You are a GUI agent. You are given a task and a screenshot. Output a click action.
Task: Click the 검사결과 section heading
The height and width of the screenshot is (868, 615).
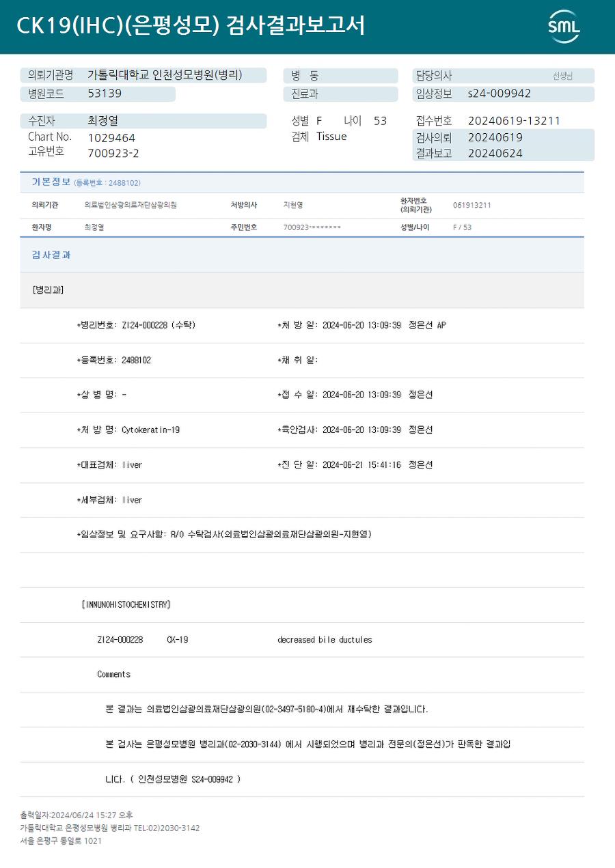51,255
